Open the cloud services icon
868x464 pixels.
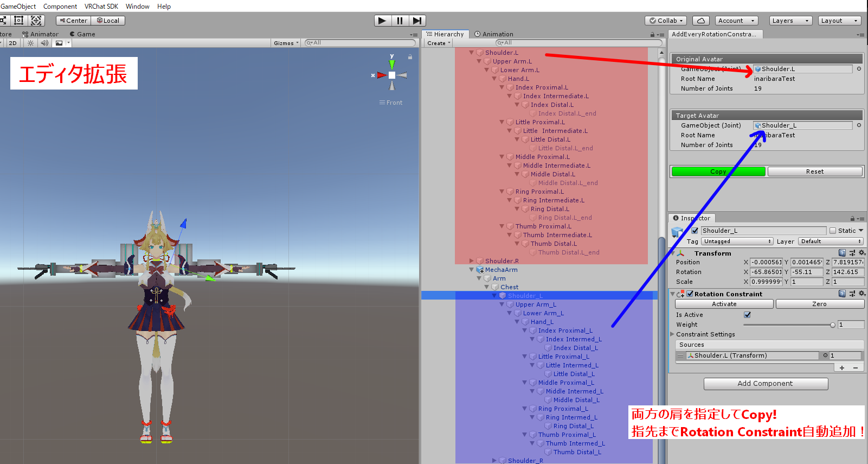[701, 21]
